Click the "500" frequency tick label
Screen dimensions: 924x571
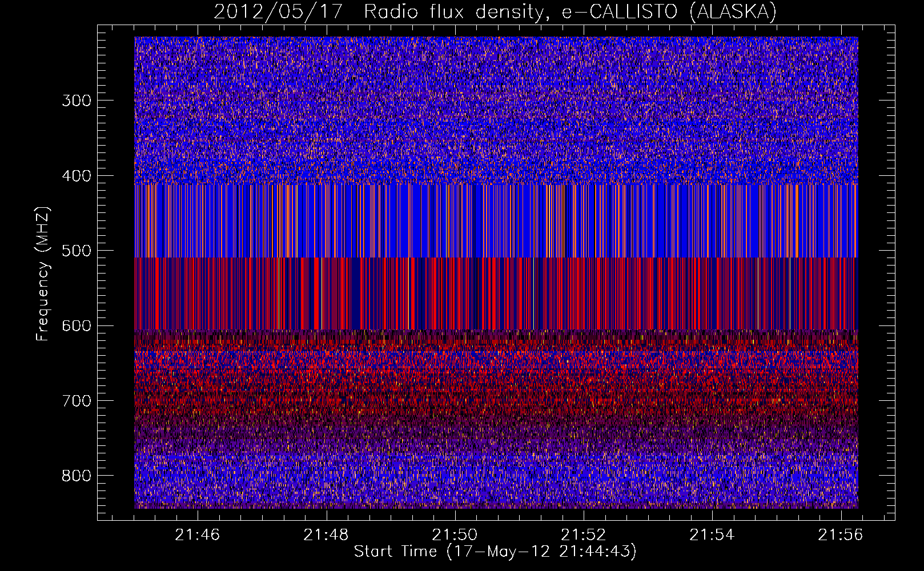coord(77,251)
